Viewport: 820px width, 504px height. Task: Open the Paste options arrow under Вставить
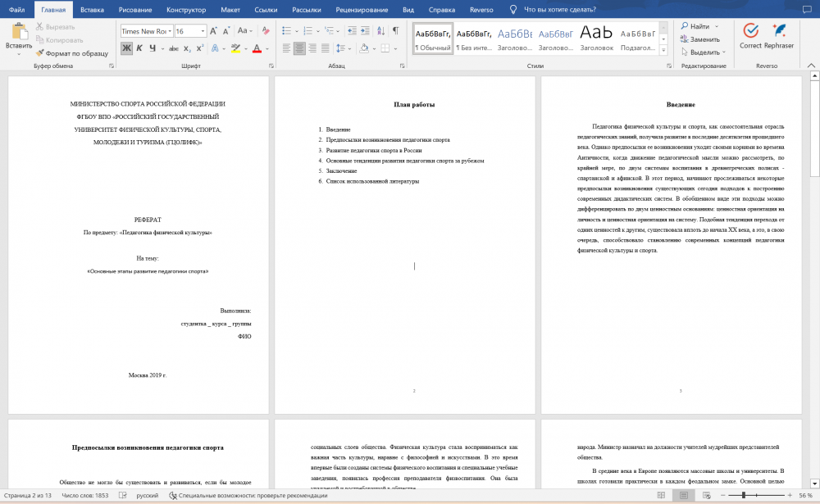coord(19,54)
